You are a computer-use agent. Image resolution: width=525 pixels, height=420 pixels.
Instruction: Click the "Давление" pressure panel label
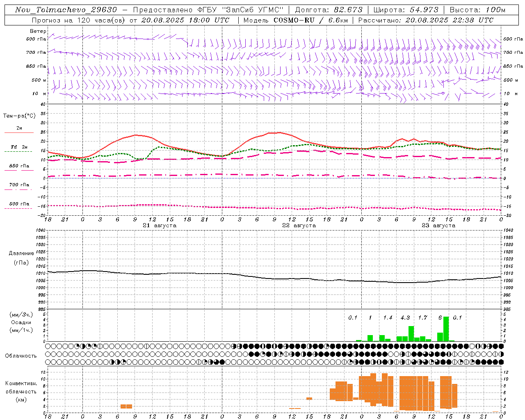pyautogui.click(x=21, y=253)
